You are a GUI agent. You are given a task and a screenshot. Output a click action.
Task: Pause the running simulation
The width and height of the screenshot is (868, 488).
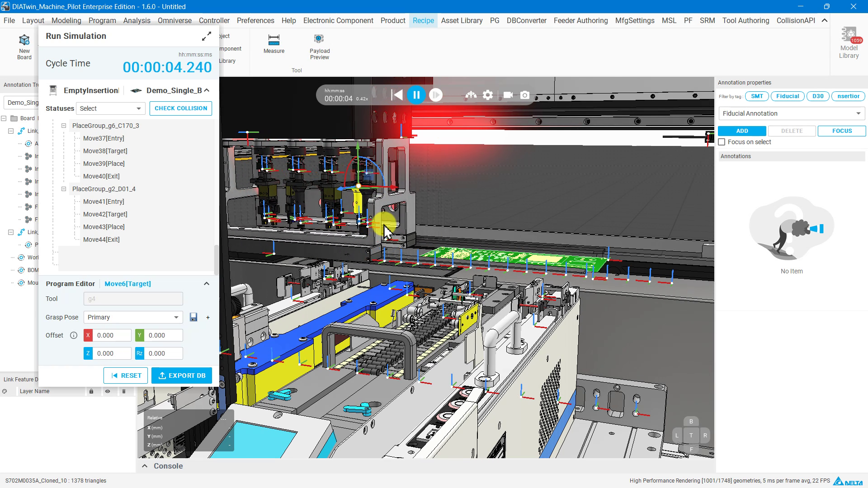pyautogui.click(x=416, y=95)
